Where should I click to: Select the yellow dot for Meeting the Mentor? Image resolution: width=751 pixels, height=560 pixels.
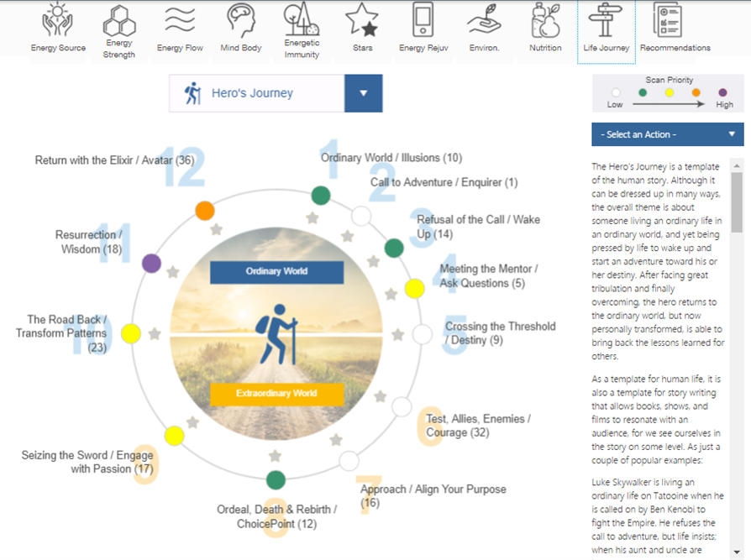tap(415, 289)
